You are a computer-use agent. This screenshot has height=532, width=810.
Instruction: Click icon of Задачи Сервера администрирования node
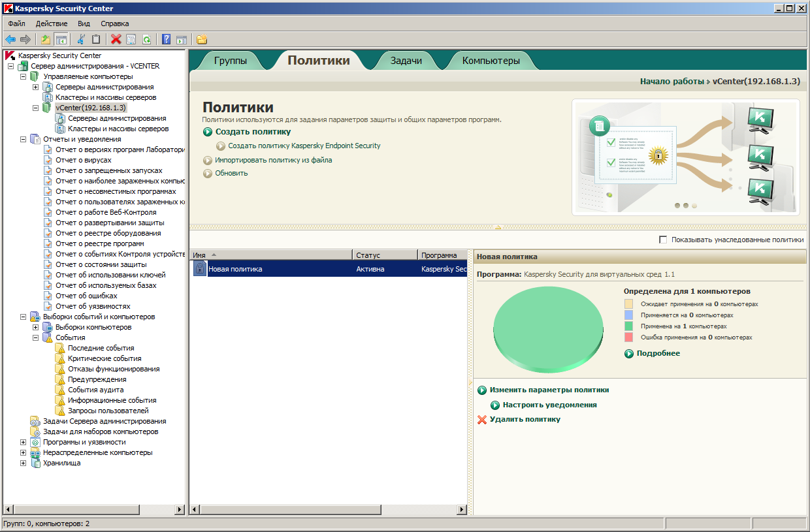35,421
